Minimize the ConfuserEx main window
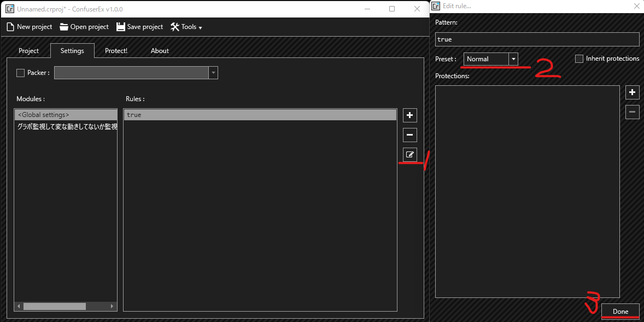Image resolution: width=644 pixels, height=322 pixels. pyautogui.click(x=367, y=9)
